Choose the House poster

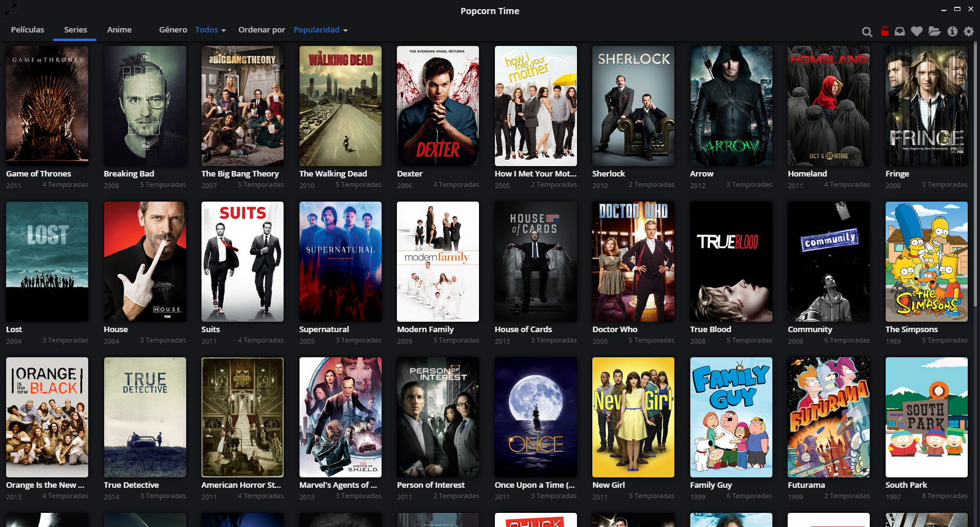(145, 262)
